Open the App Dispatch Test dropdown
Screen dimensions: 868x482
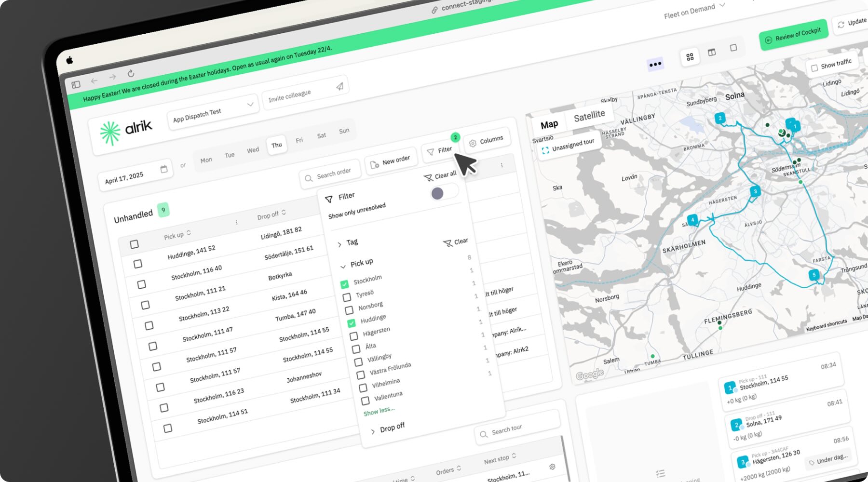(x=213, y=112)
